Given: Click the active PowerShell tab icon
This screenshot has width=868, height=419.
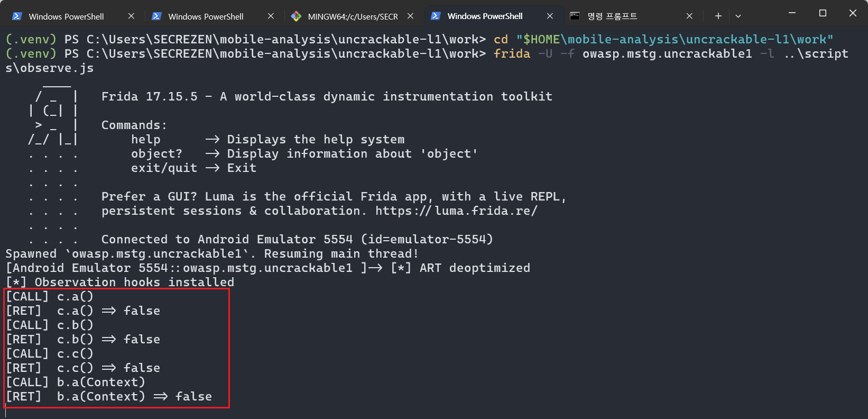Looking at the screenshot, I should click(436, 16).
